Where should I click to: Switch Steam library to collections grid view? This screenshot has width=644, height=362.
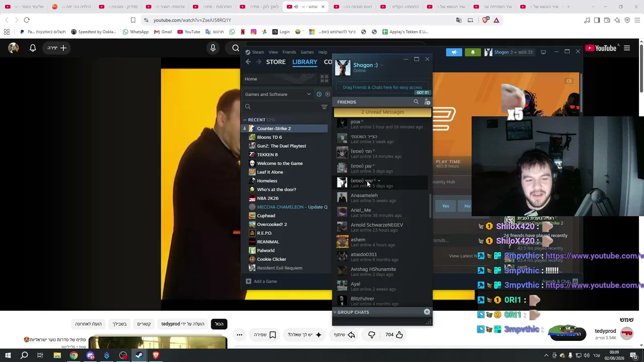(x=324, y=79)
